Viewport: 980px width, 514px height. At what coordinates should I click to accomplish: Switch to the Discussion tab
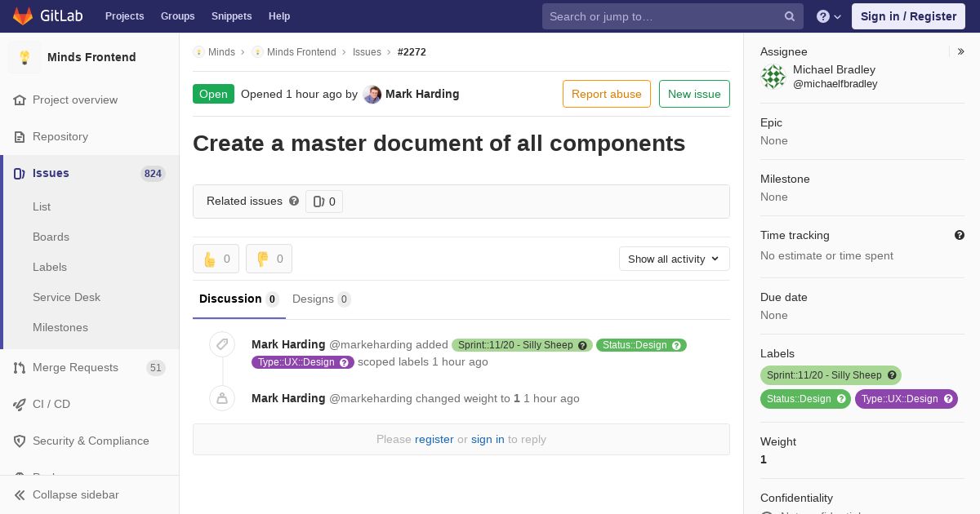point(239,299)
